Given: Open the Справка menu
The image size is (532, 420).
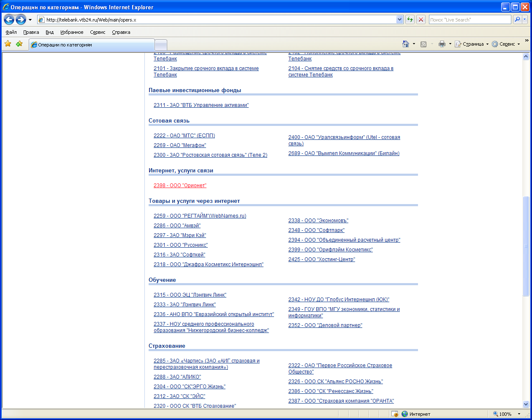Looking at the screenshot, I should (121, 32).
